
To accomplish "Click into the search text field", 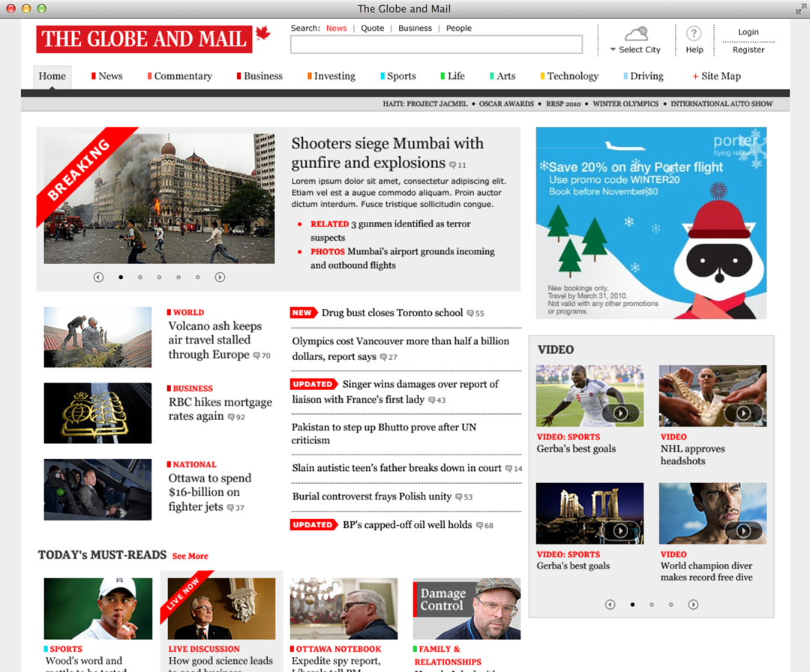I will click(x=436, y=44).
